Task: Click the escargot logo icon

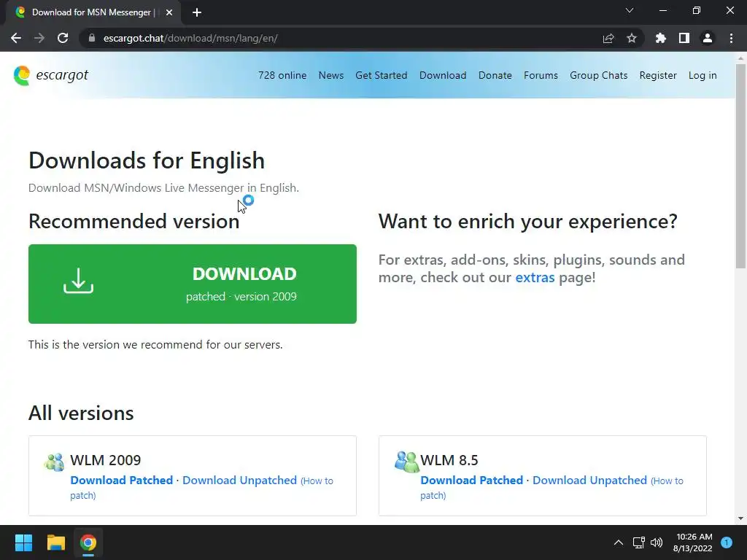Action: coord(22,75)
